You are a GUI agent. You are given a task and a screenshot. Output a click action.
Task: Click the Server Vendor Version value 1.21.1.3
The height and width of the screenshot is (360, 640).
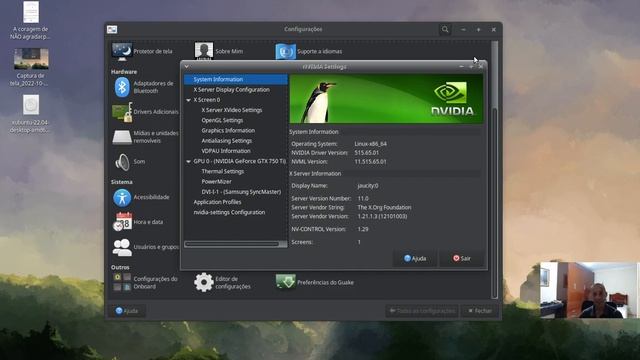point(382,216)
